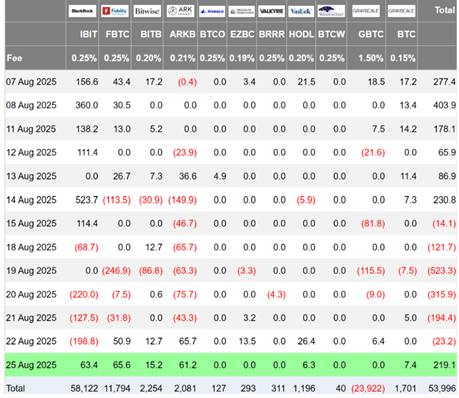Click total outflow (523.3) on 19 Aug
Viewport: 459px width, 398px height.
(x=442, y=271)
